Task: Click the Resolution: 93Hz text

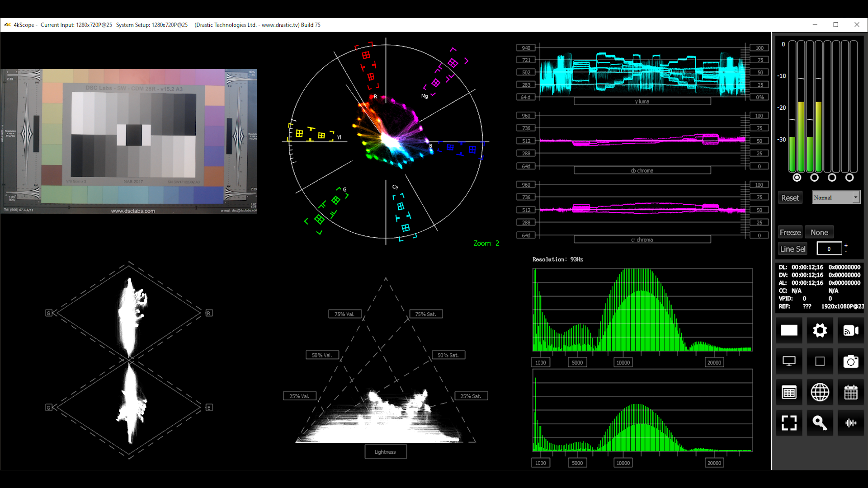Action: click(557, 259)
